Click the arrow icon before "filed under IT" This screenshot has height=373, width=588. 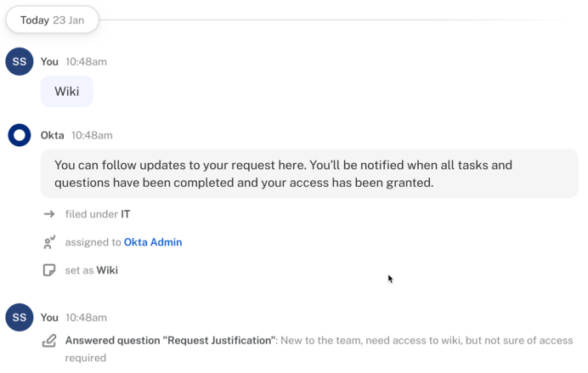pyautogui.click(x=49, y=214)
